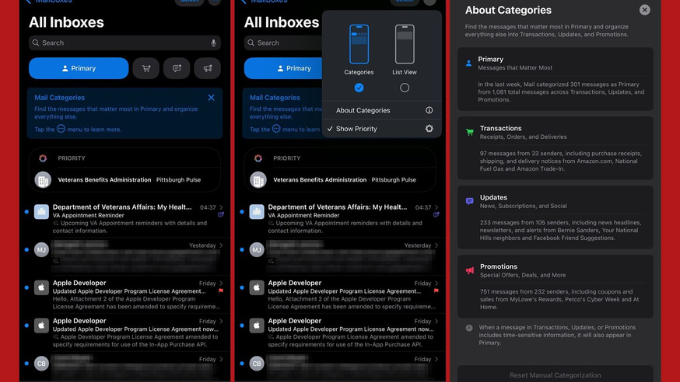This screenshot has width=680, height=382.
Task: Click the Primary person icon in About Categories
Action: pos(469,63)
